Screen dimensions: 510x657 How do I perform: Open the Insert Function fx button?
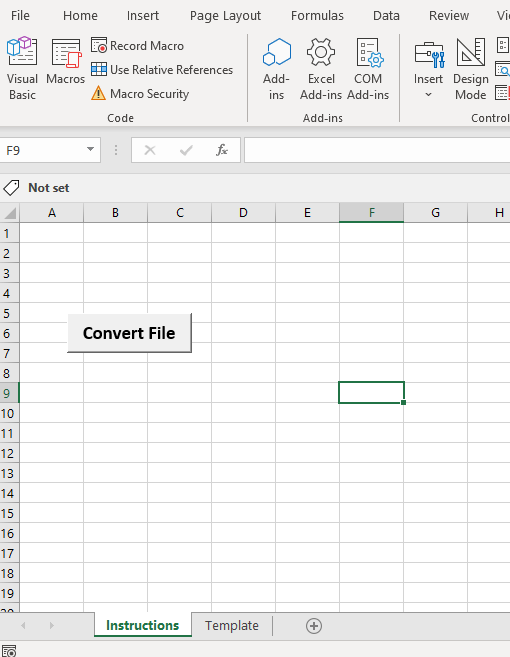click(222, 150)
